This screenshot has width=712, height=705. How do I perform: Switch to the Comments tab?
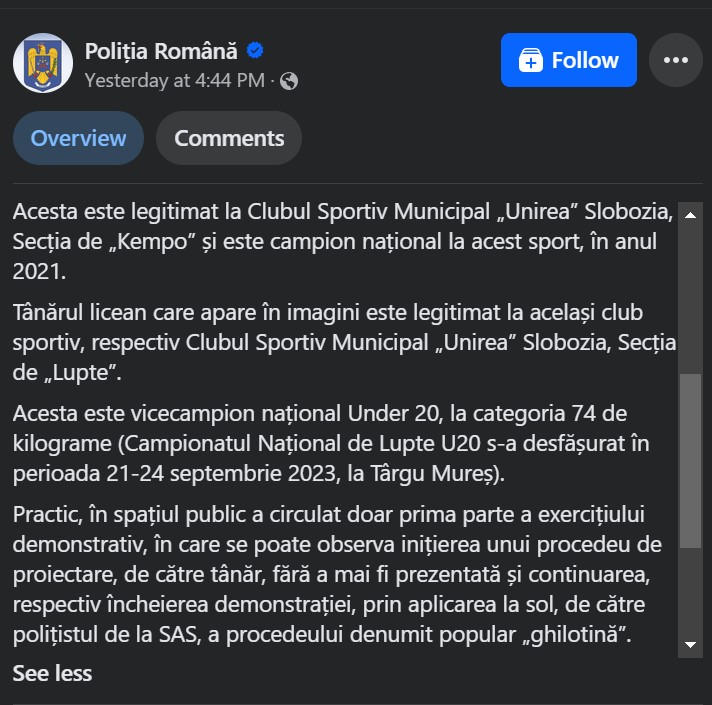coord(229,138)
